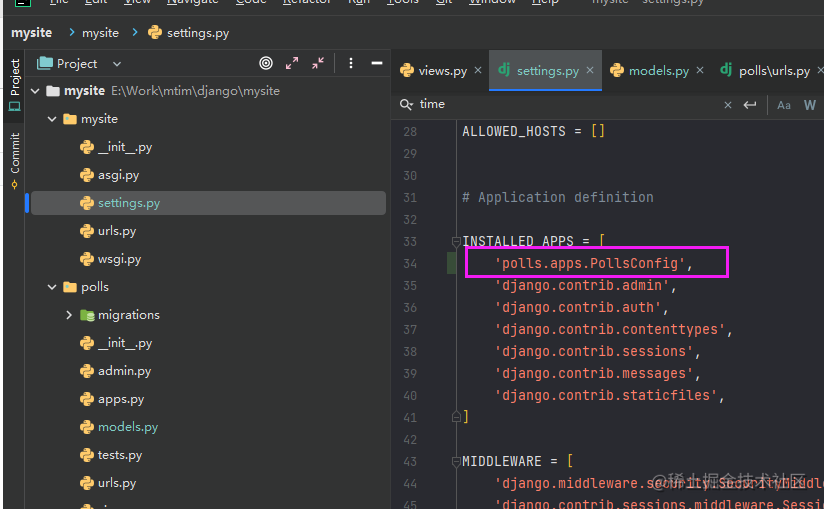824x509 pixels.
Task: Click the search field containing time
Action: click(568, 105)
